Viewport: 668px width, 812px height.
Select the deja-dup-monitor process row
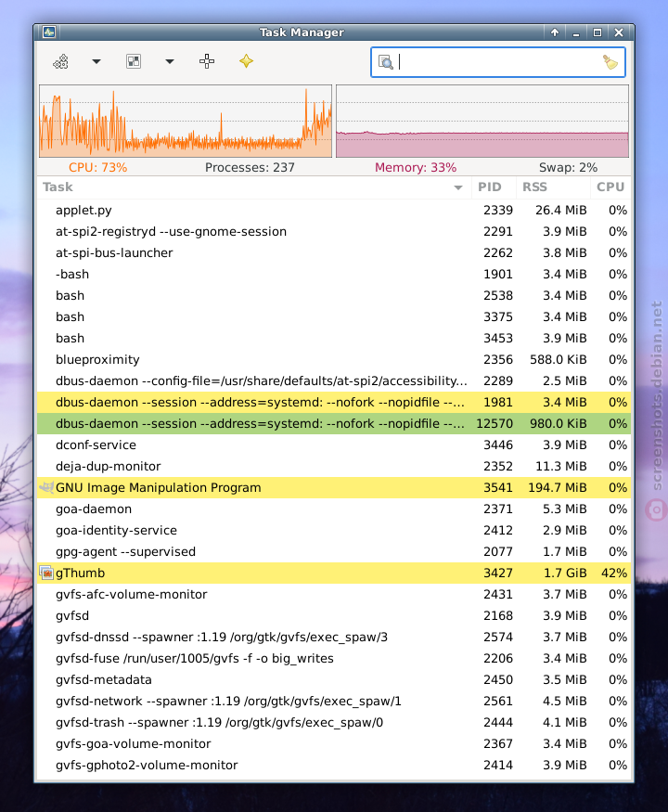pyautogui.click(x=334, y=466)
